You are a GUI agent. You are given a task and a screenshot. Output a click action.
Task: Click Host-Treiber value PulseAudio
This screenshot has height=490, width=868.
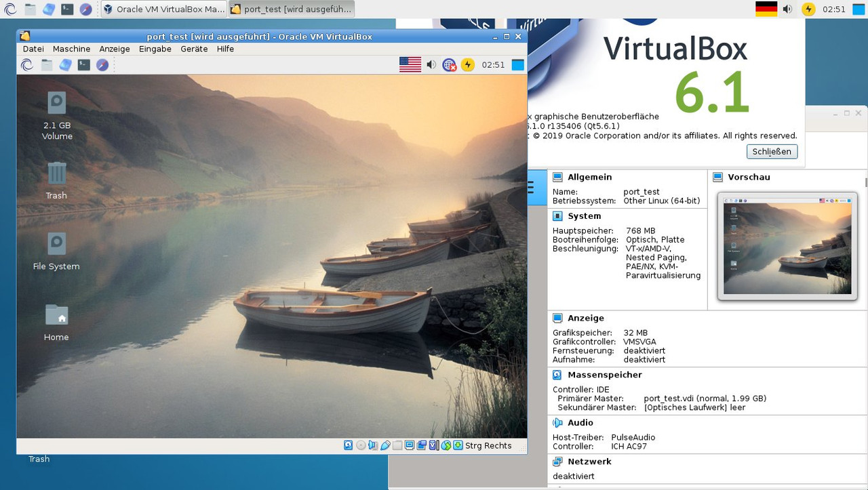point(633,438)
